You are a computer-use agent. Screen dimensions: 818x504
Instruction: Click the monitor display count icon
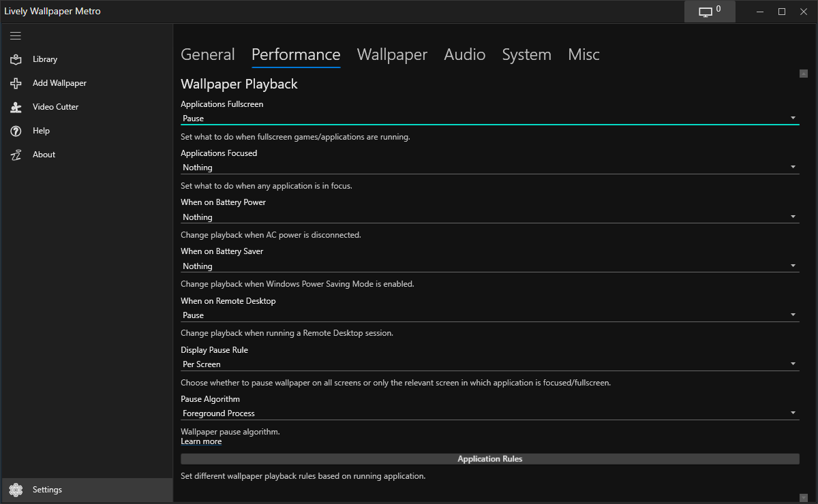[x=706, y=12]
